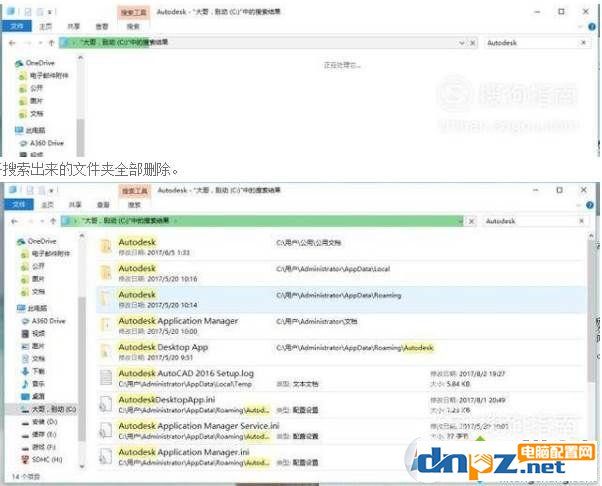
Task: Go back using the results window back arrow
Action: coord(15,221)
